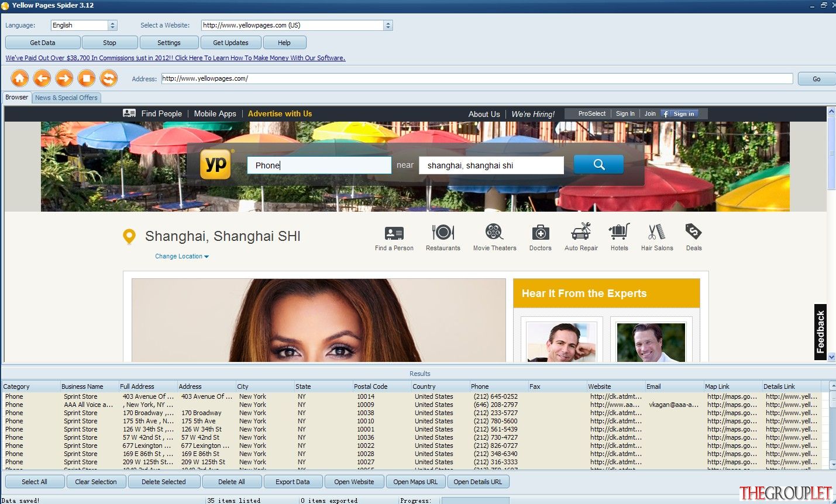The image size is (836, 504).
Task: Go forward with the orange right arrow
Action: (x=64, y=78)
